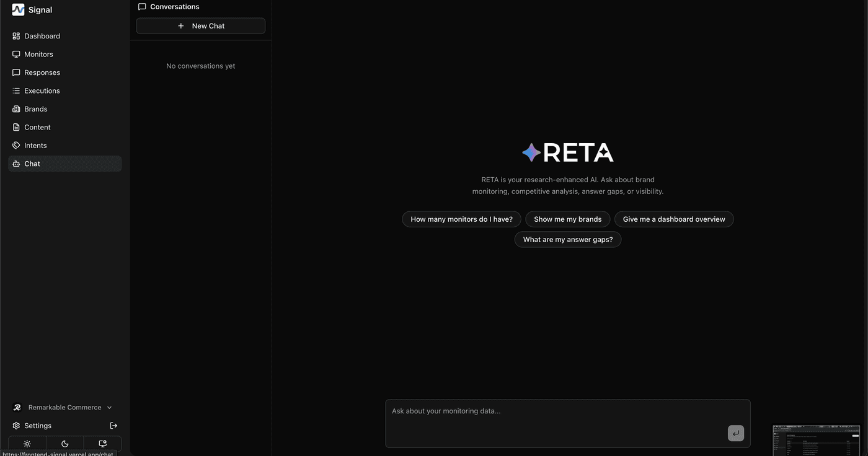The image size is (868, 456).
Task: Click the RETA logo heading
Action: (x=568, y=152)
